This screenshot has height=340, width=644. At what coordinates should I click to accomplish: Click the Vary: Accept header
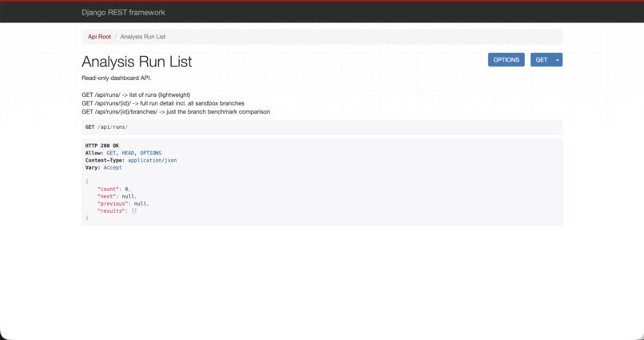tap(104, 168)
